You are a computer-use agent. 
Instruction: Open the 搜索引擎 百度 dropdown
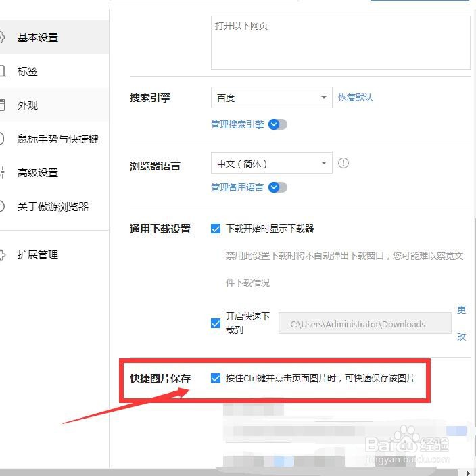pyautogui.click(x=272, y=97)
